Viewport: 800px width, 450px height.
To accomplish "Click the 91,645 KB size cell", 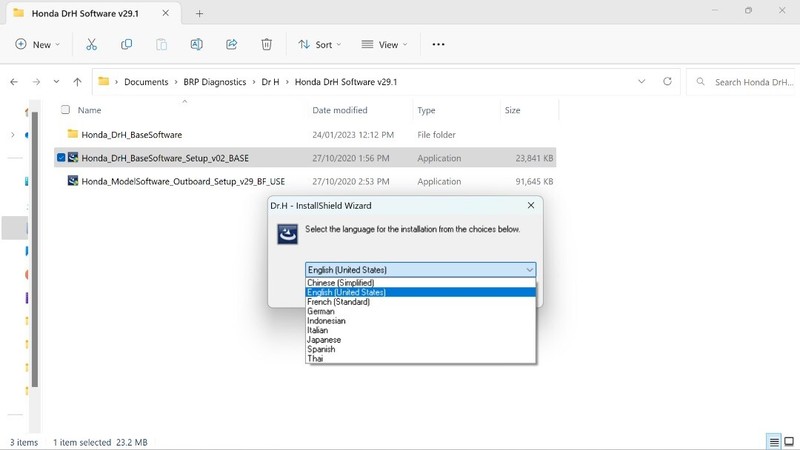I will point(534,181).
